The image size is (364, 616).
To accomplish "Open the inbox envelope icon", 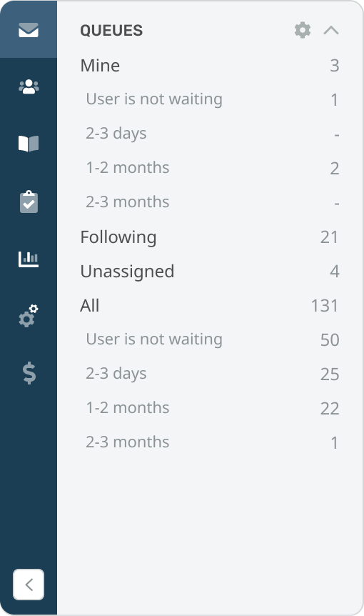I will coord(29,30).
